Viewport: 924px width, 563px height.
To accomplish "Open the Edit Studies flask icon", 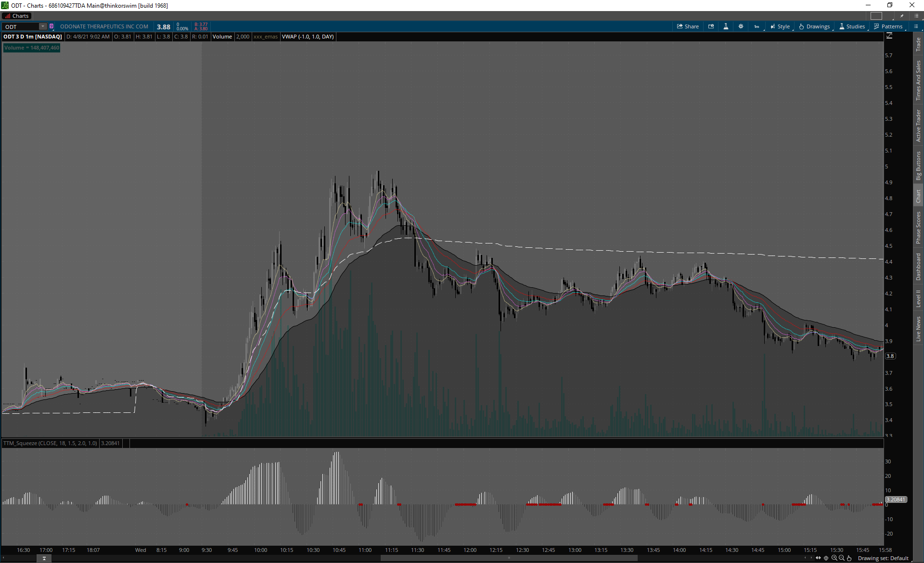I will click(x=726, y=26).
